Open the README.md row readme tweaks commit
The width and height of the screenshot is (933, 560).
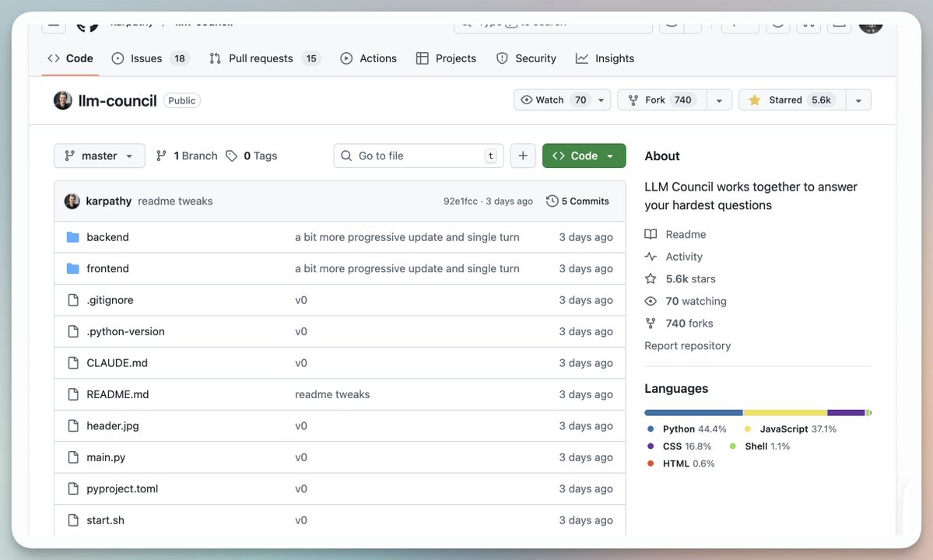point(332,395)
